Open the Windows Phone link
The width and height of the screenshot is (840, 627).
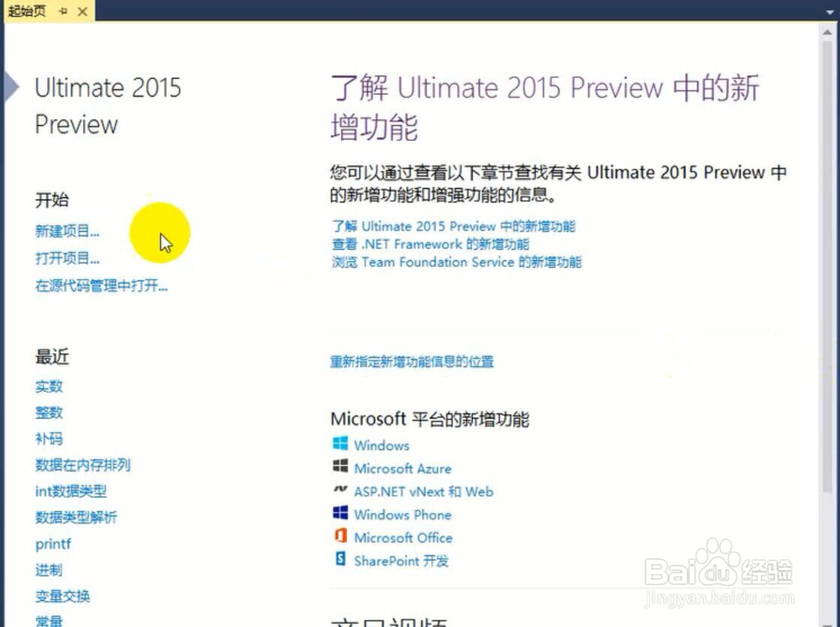403,515
